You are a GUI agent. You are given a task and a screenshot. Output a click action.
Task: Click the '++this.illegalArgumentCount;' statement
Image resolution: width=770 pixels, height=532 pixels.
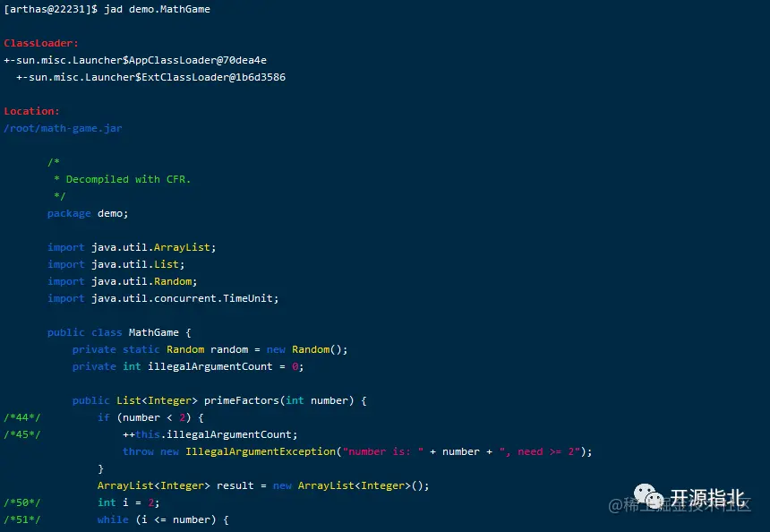(210, 434)
